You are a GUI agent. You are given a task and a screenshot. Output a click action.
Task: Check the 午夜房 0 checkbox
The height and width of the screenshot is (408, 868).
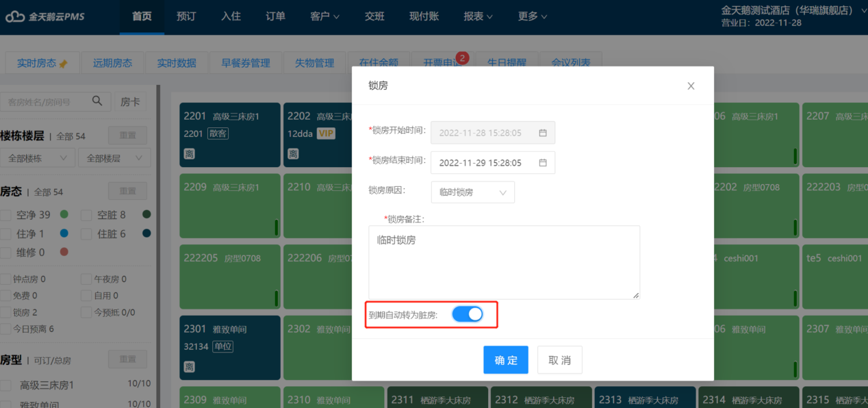86,279
